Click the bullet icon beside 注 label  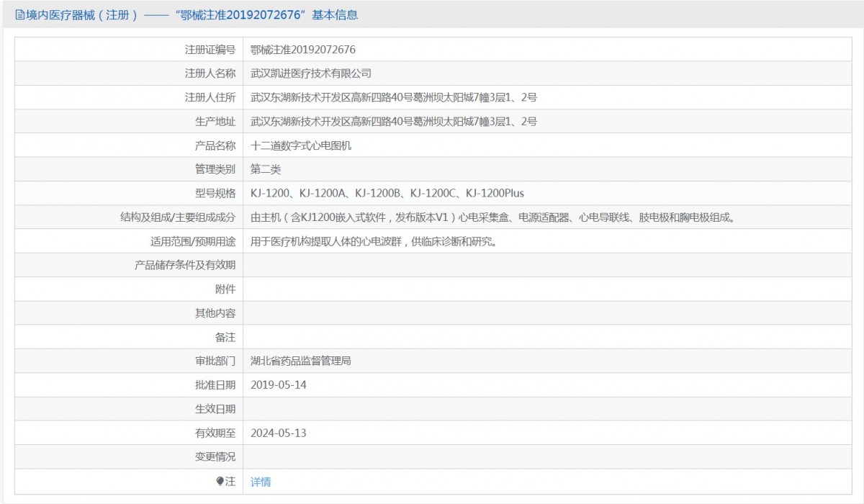pos(220,482)
